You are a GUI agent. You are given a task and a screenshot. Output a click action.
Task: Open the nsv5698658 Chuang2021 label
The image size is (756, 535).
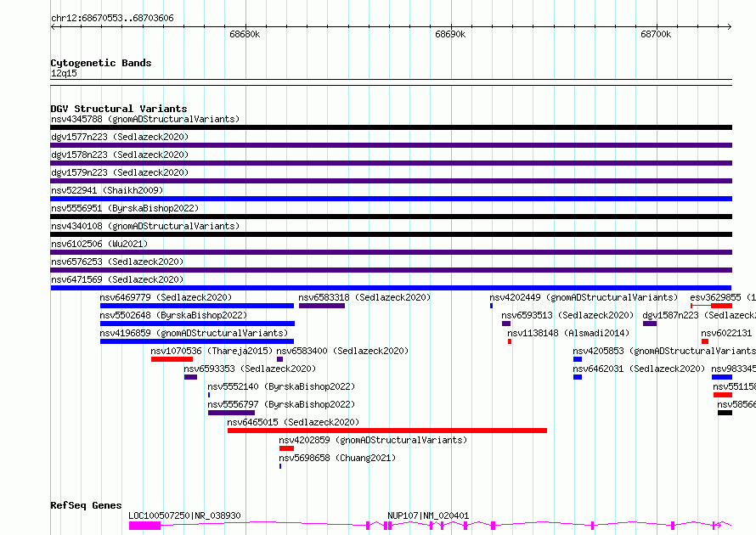point(337,458)
